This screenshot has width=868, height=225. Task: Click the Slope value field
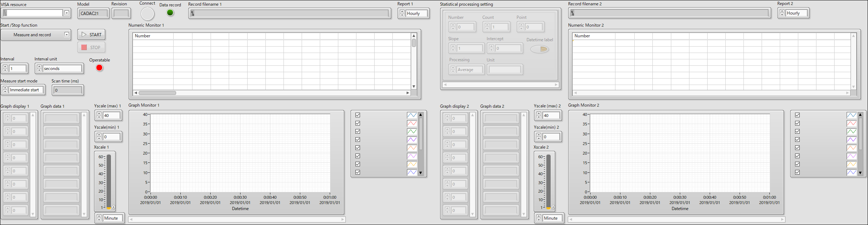[x=470, y=48]
